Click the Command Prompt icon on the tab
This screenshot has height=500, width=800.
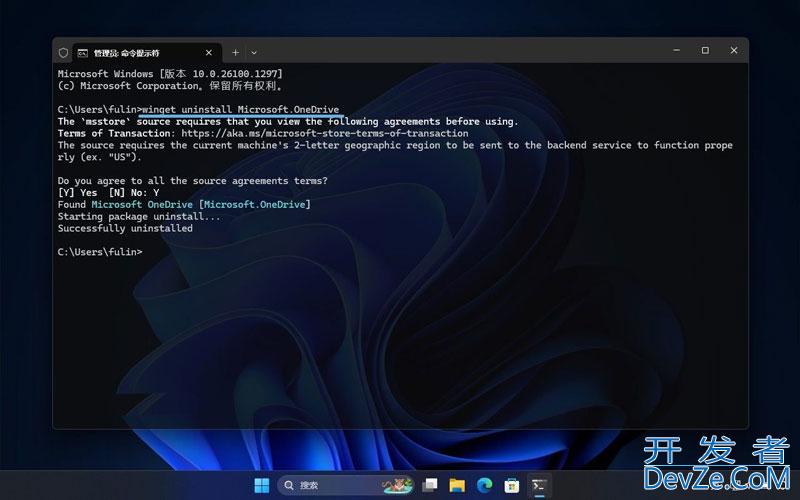[82, 53]
